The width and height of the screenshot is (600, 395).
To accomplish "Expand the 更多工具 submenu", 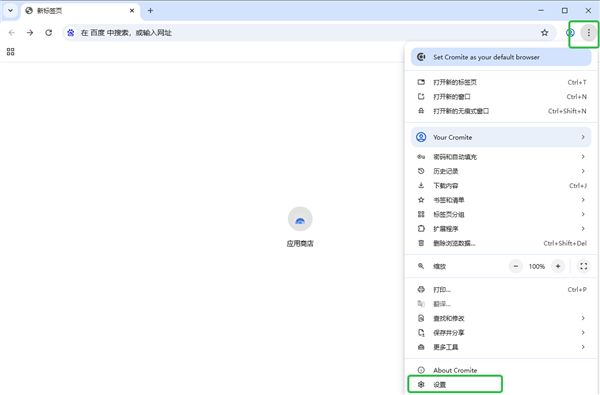I will (501, 347).
